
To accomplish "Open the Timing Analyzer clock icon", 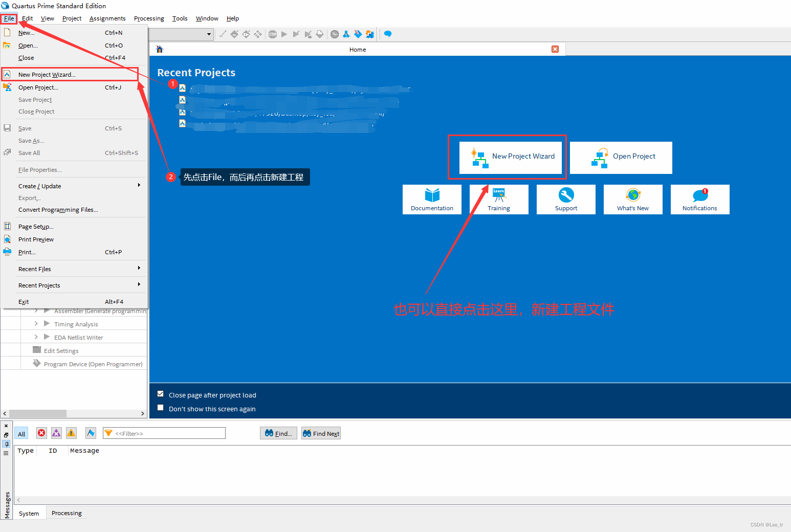I will click(x=335, y=34).
